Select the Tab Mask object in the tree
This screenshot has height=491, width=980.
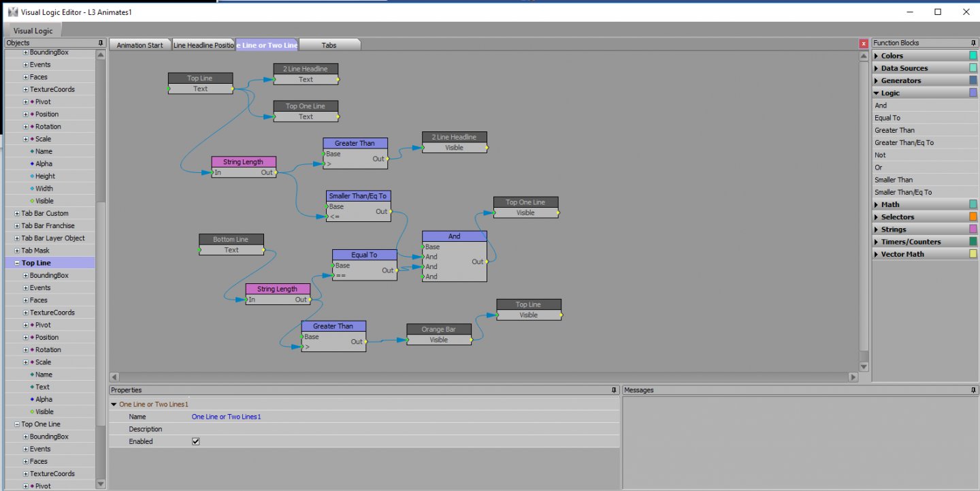tap(35, 251)
